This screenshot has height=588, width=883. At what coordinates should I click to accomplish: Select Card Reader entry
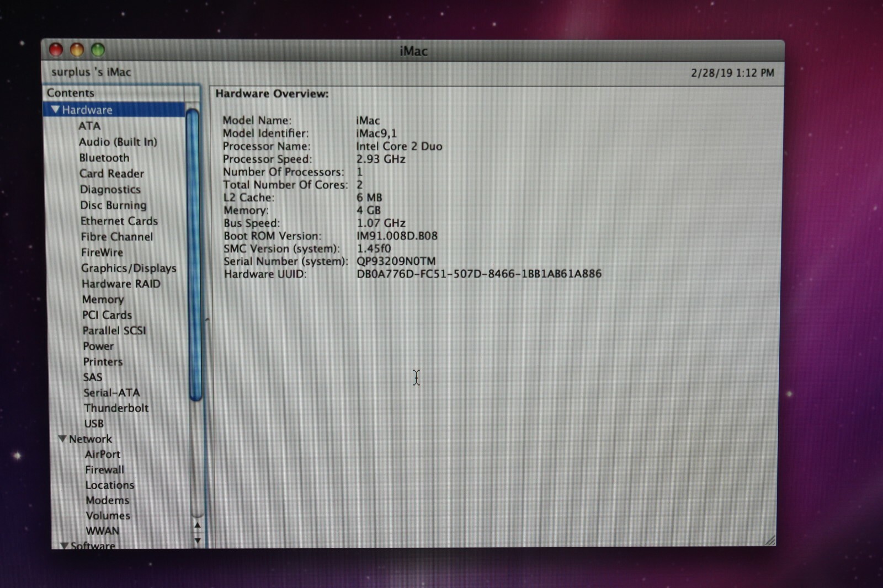tap(111, 173)
